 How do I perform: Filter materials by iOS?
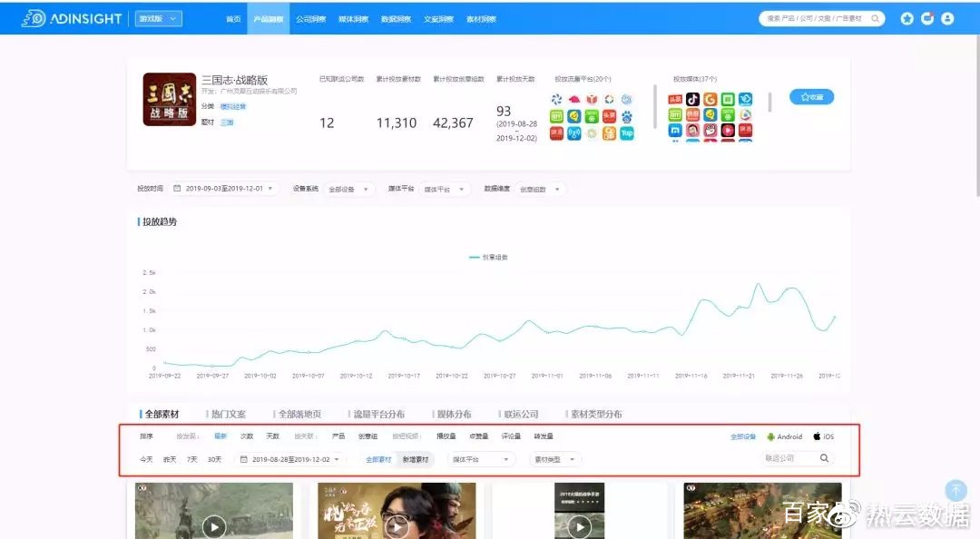[824, 437]
